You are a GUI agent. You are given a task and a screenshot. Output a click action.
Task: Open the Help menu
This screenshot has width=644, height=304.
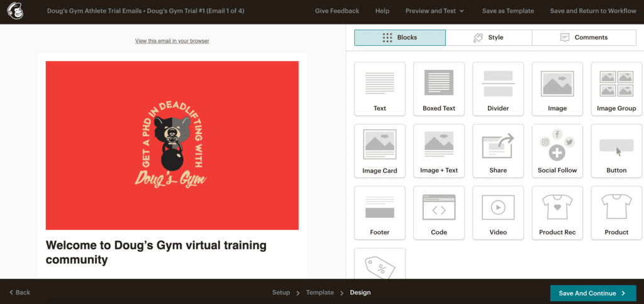click(x=382, y=11)
